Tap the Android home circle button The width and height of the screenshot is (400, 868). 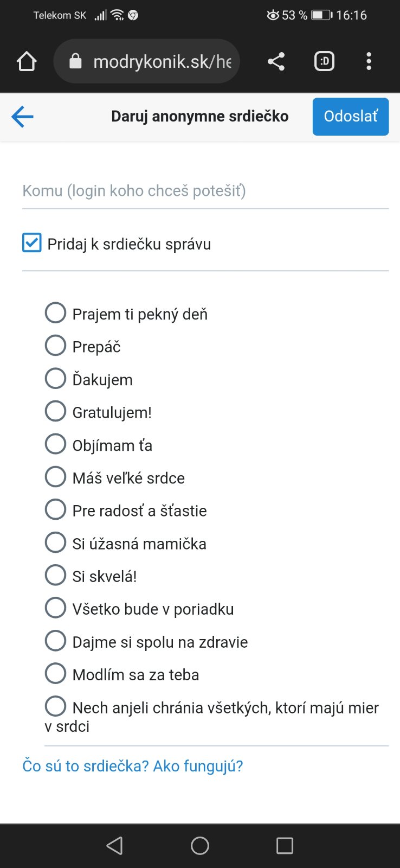point(200,845)
